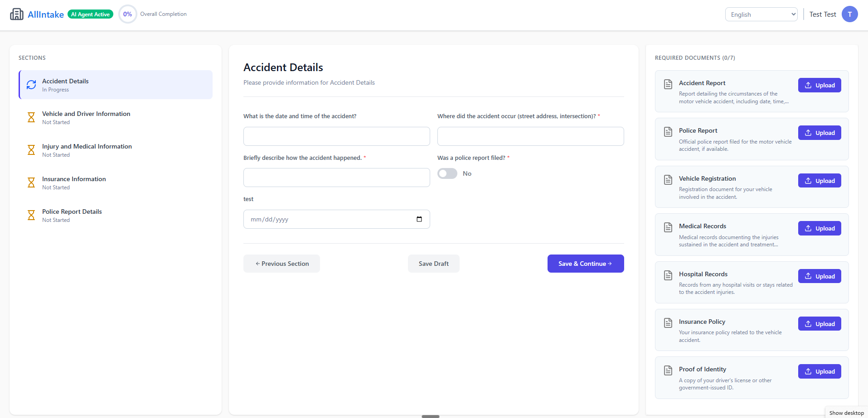Click the accident location input field
The height and width of the screenshot is (418, 868).
(530, 136)
